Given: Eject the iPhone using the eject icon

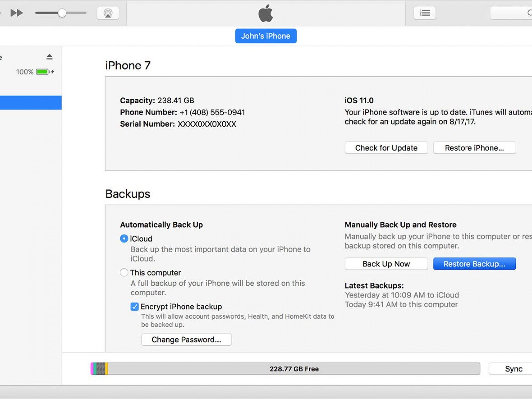Looking at the screenshot, I should [49, 57].
